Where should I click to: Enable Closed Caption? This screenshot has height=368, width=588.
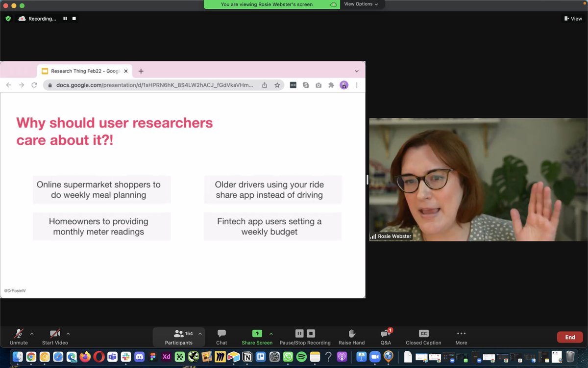(x=423, y=337)
